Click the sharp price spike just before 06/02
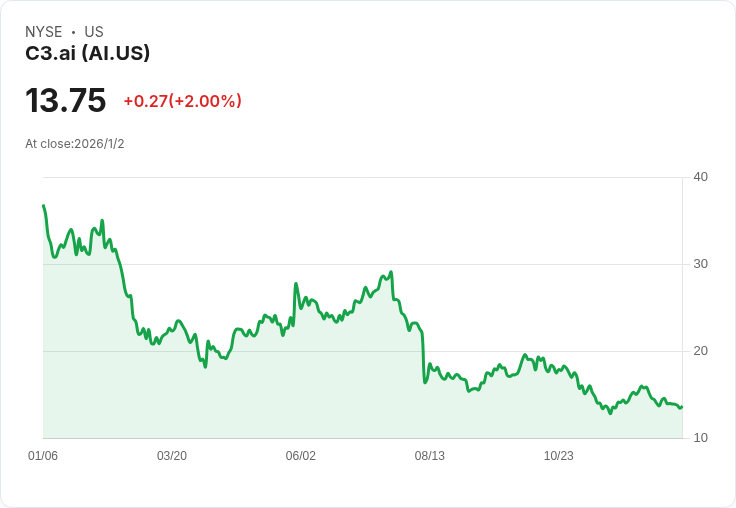Viewport: 736px width, 508px height. pyautogui.click(x=296, y=284)
